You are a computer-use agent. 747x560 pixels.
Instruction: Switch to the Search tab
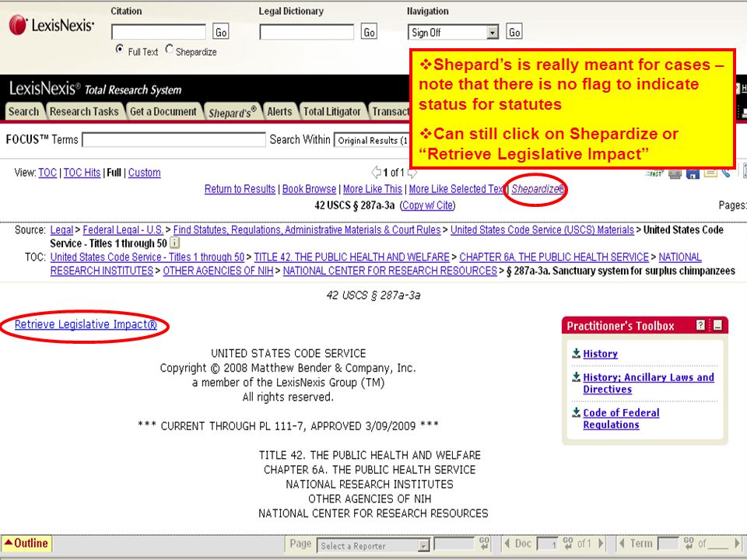coord(24,111)
